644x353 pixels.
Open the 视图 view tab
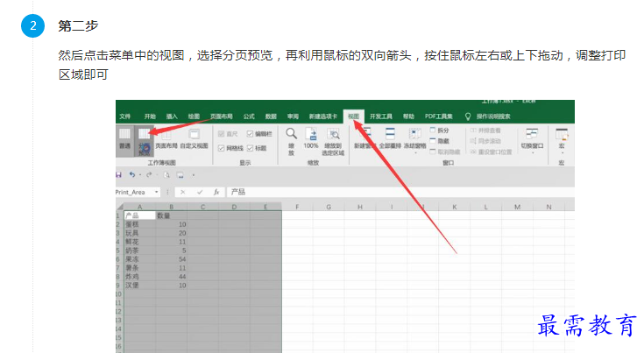[354, 116]
